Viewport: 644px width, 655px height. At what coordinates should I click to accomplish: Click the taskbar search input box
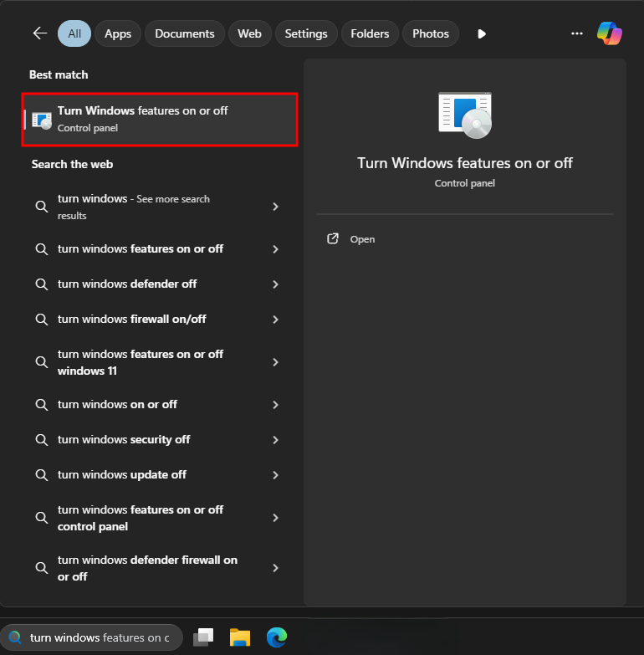99,637
